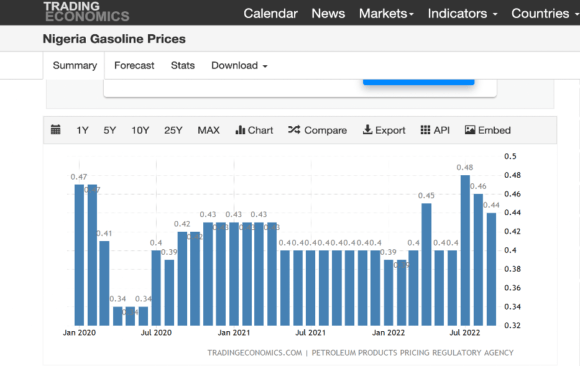Open the News nav item
The image size is (580, 366).
(328, 14)
